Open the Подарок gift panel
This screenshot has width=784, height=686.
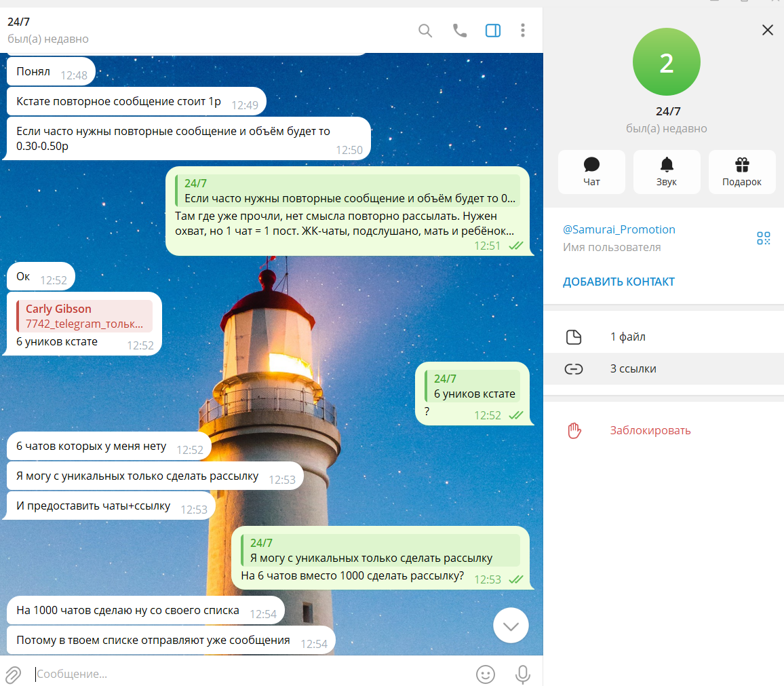[742, 171]
